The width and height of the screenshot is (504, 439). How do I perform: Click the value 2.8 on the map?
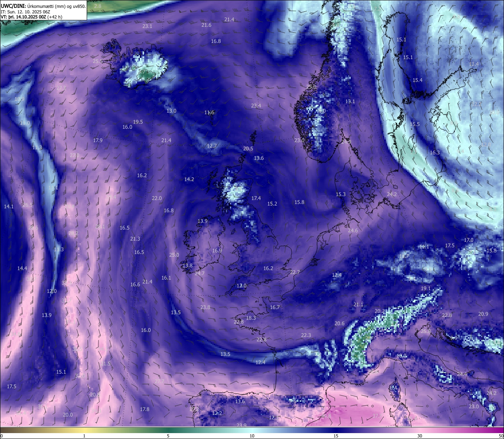pos(98,6)
